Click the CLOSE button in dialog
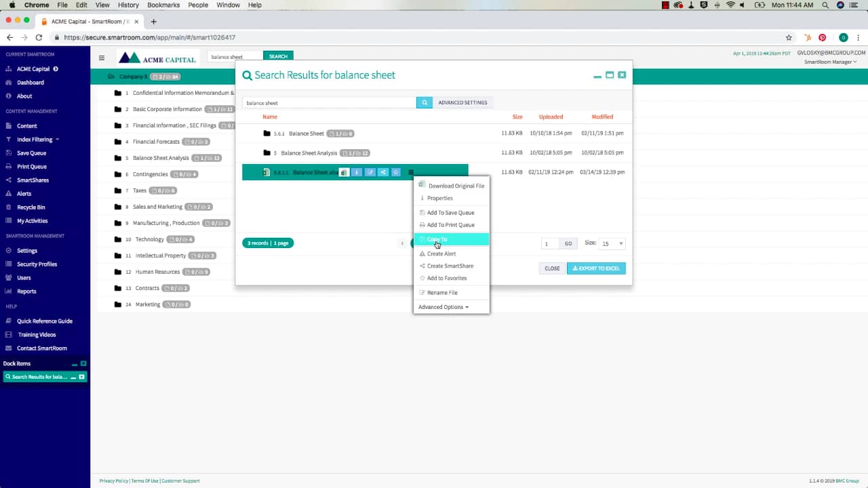The width and height of the screenshot is (868, 488). coord(552,268)
